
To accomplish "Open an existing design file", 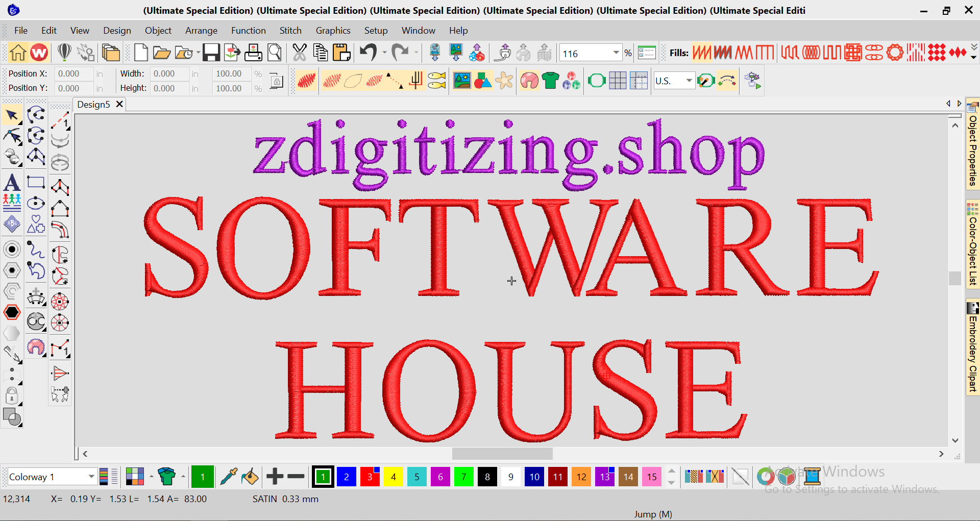I will [x=161, y=53].
